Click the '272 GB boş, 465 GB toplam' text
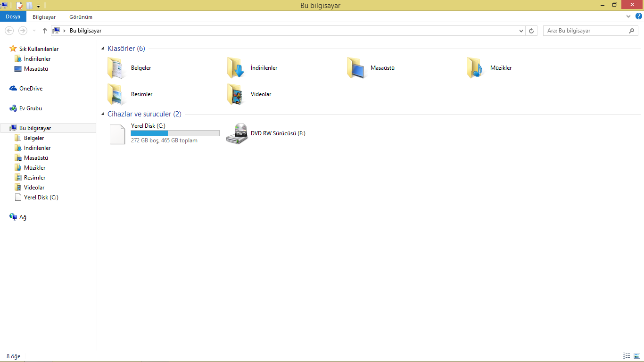Image resolution: width=644 pixels, height=362 pixels. (x=164, y=140)
